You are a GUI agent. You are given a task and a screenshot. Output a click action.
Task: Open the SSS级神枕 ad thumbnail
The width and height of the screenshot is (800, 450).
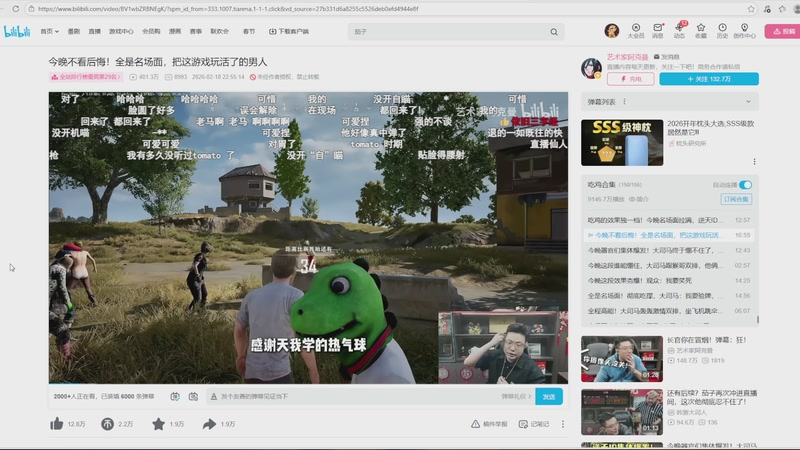pos(622,143)
